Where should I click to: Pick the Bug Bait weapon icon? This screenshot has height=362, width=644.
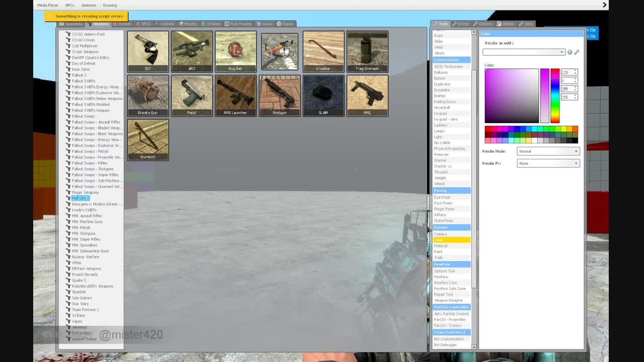click(235, 52)
